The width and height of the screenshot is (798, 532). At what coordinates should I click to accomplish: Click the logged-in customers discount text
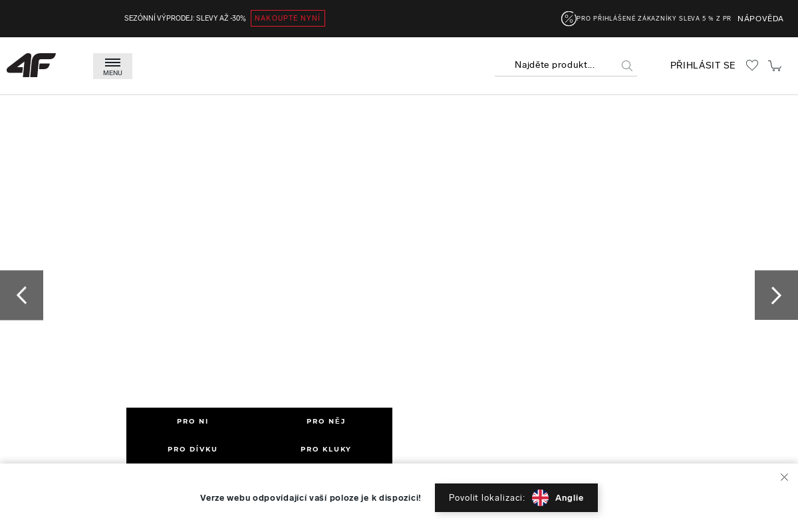tap(653, 19)
